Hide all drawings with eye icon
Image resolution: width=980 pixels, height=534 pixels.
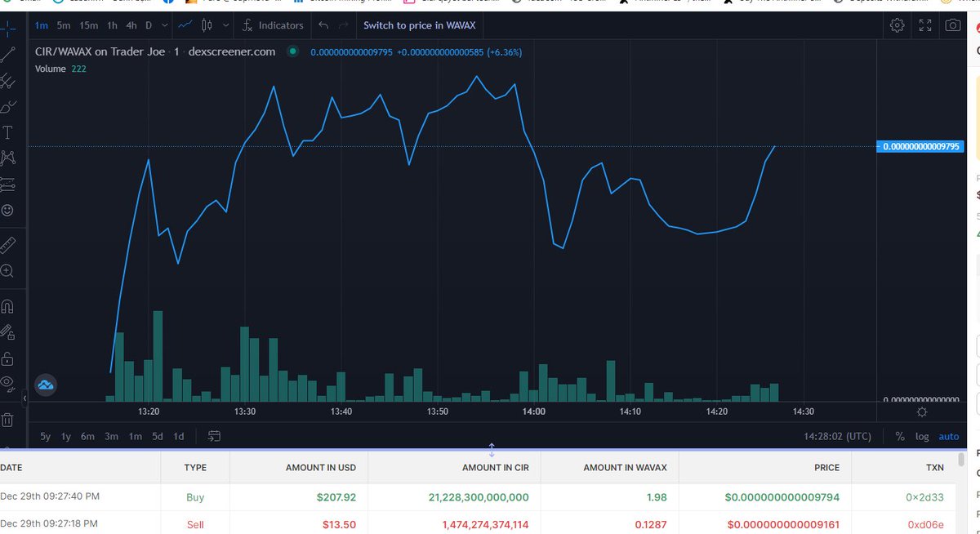pyautogui.click(x=7, y=382)
